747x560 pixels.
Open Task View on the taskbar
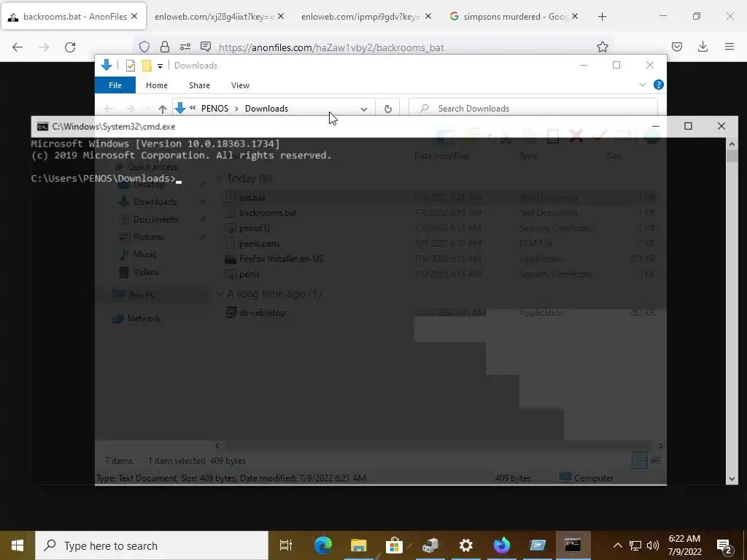[285, 545]
